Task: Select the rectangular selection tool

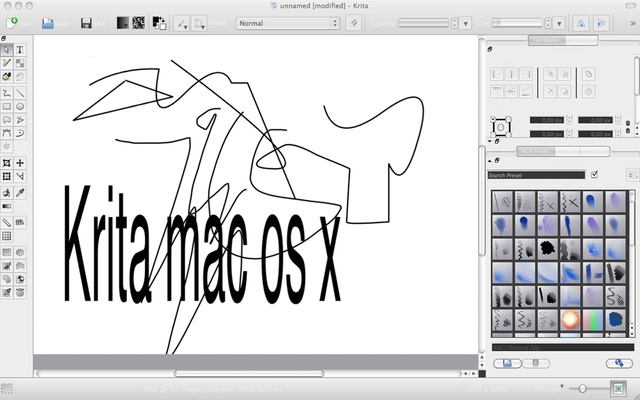Action: tap(7, 253)
